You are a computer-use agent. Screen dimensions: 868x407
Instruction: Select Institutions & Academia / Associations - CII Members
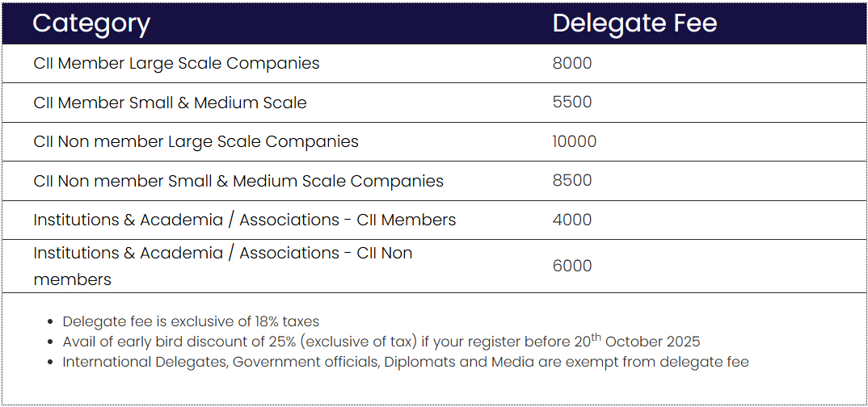coord(244,220)
